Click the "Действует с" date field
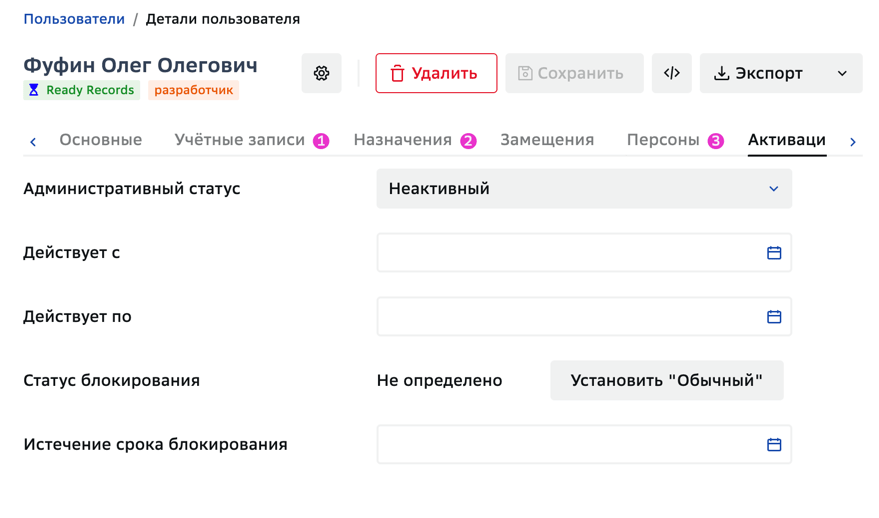This screenshot has width=879, height=518. pyautogui.click(x=584, y=253)
